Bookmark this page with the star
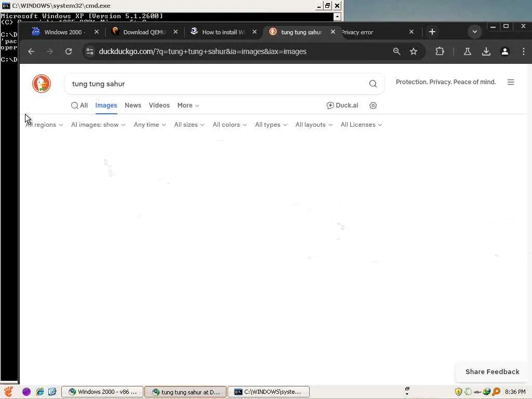The image size is (532, 399). click(x=413, y=51)
